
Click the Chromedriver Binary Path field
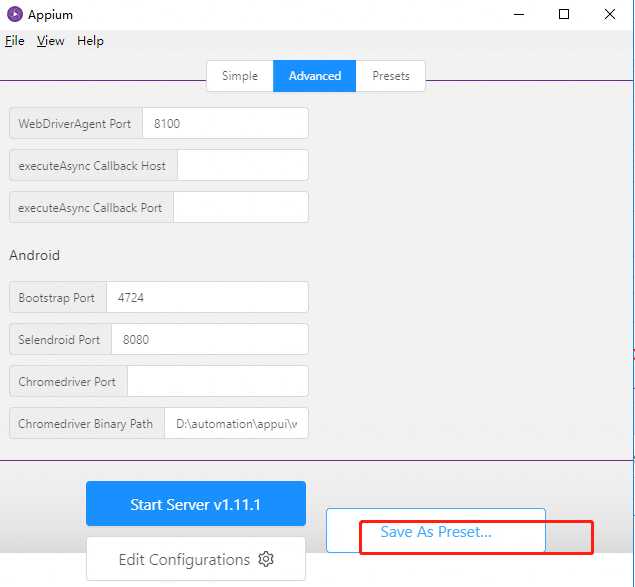click(237, 424)
